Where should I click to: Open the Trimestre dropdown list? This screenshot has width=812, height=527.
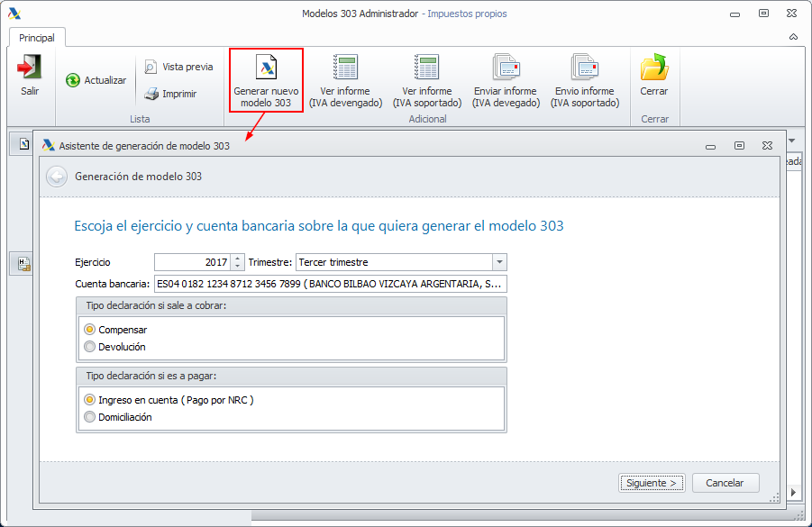(x=499, y=262)
